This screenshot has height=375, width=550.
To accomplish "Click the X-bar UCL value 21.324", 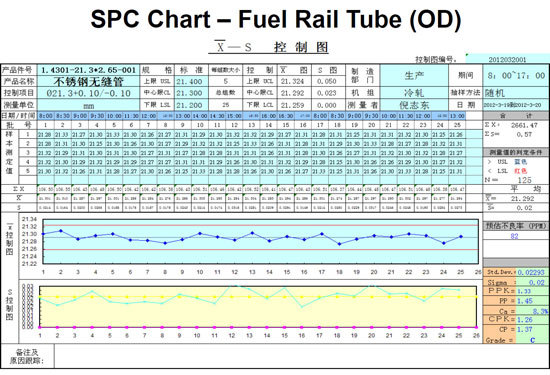I will [x=295, y=81].
